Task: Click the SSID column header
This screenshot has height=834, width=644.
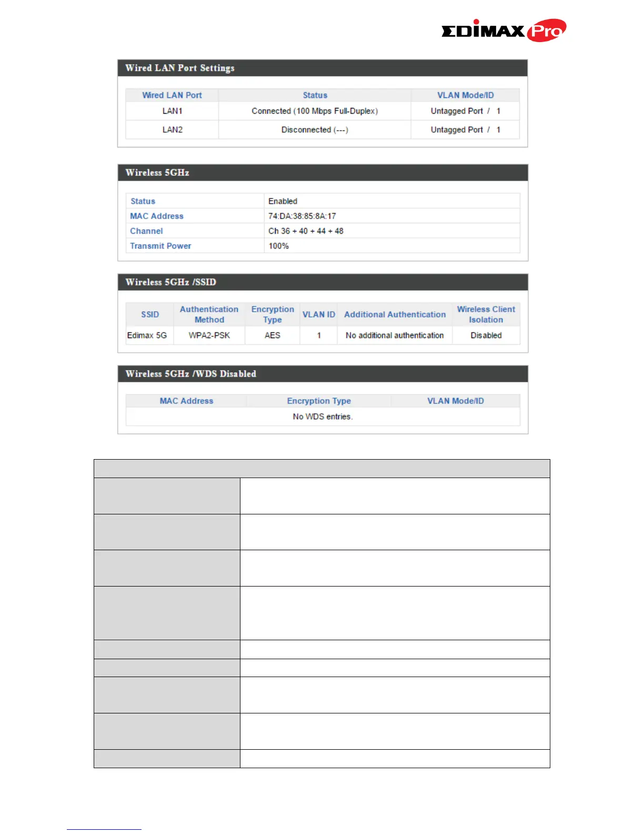Action: pos(150,314)
